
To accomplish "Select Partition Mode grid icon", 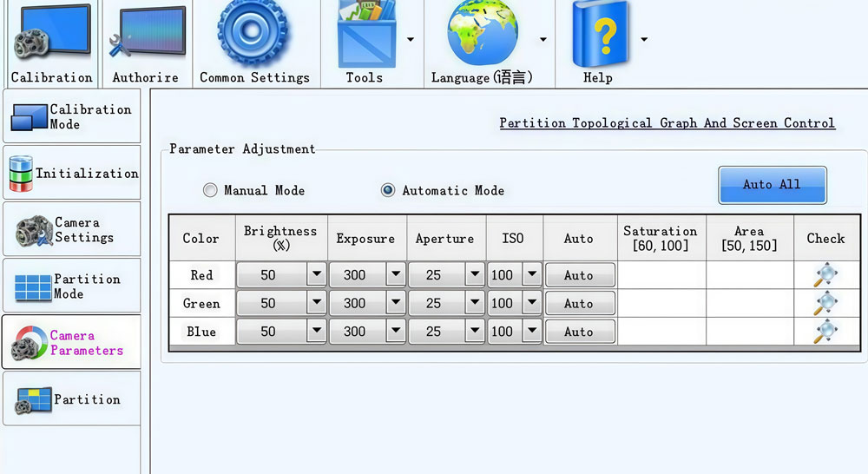I will pyautogui.click(x=33, y=287).
